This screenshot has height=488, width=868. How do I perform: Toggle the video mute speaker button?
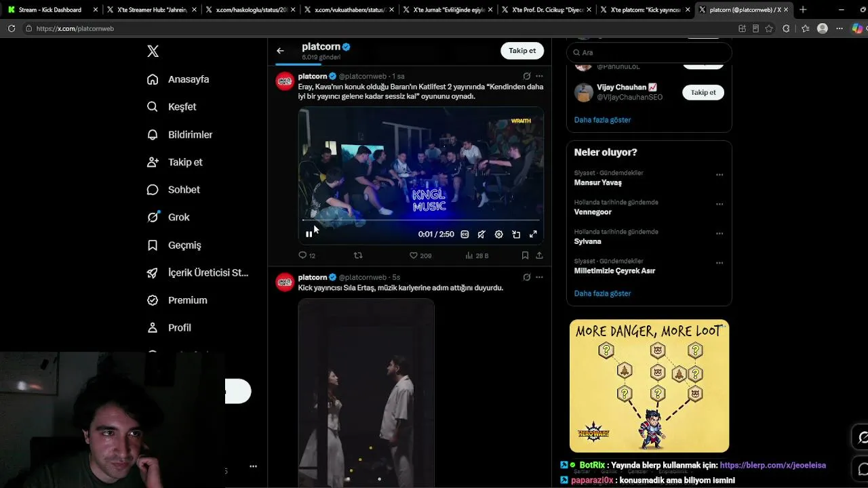tap(481, 234)
